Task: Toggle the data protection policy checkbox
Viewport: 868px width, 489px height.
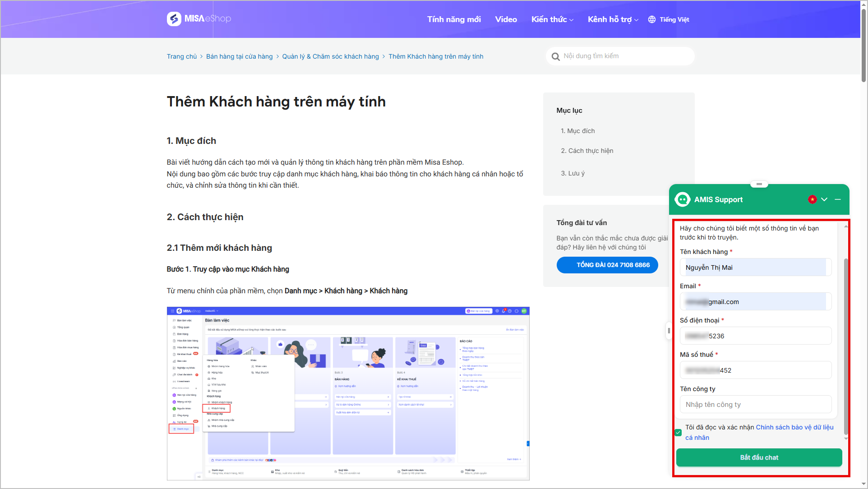Action: click(x=678, y=433)
